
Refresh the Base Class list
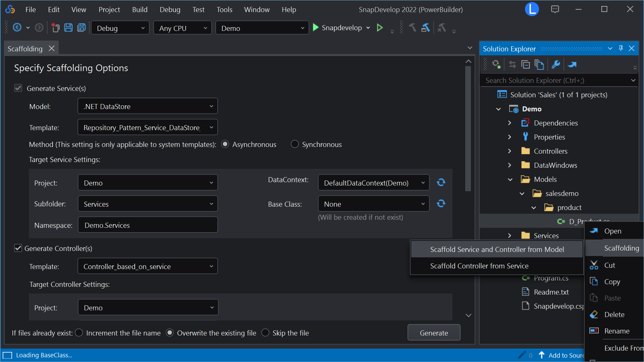441,203
